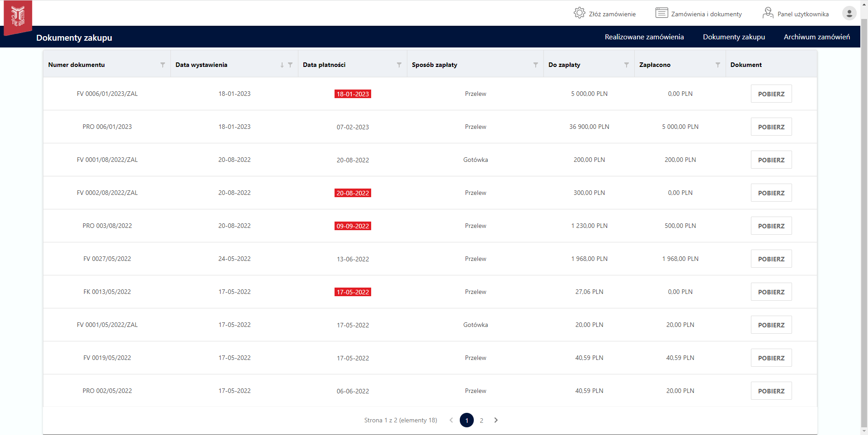Viewport: 868px width, 435px height.
Task: Open filter for Sposób zapłaty column
Action: point(536,65)
